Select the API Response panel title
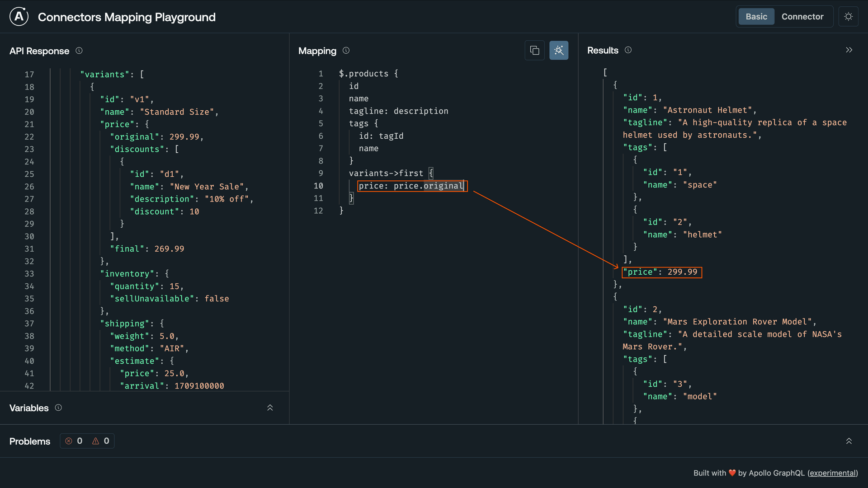 tap(39, 51)
